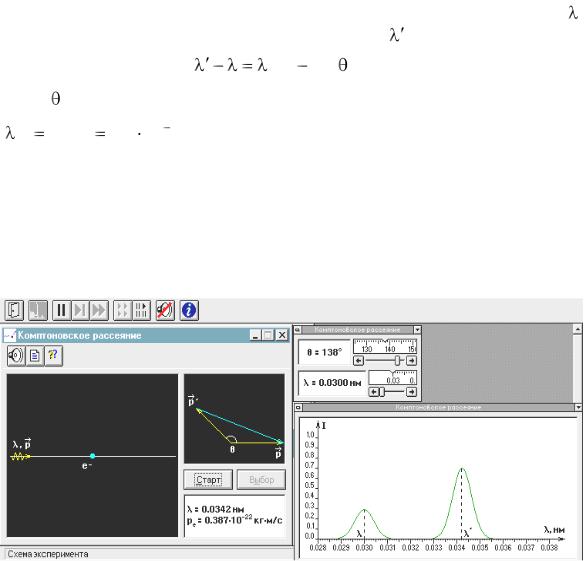The image size is (588, 561).
Task: Click the Compton window title bar icon
Action: [x=10, y=335]
